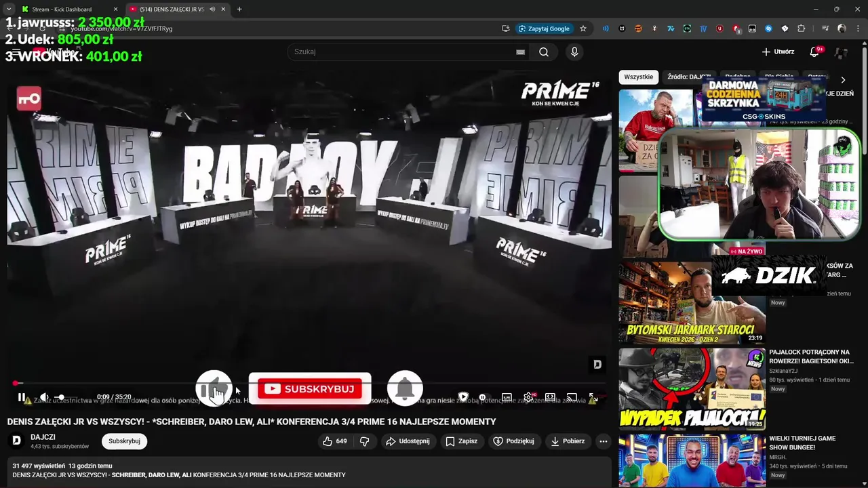868x488 pixels.
Task: Open the browser tab search dropdown
Action: 8,9
